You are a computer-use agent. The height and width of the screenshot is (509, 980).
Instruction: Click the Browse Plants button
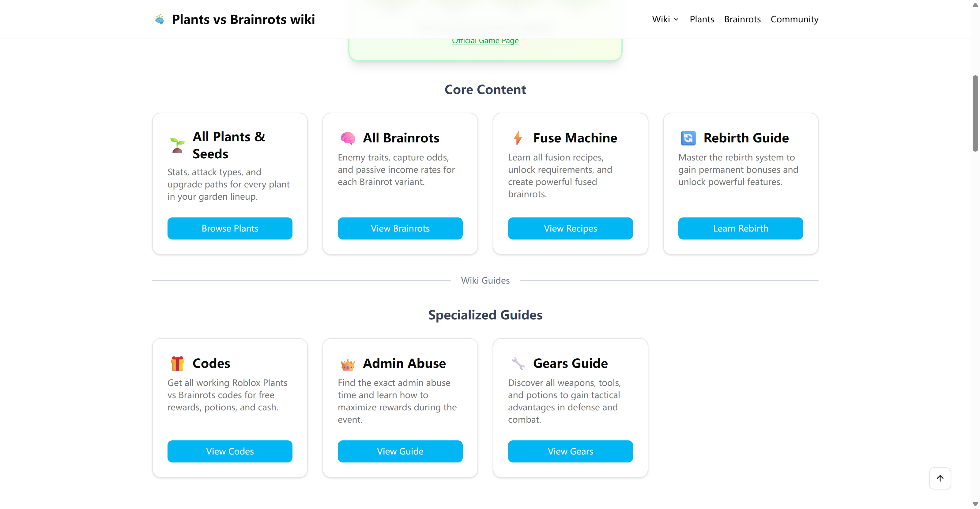[230, 228]
